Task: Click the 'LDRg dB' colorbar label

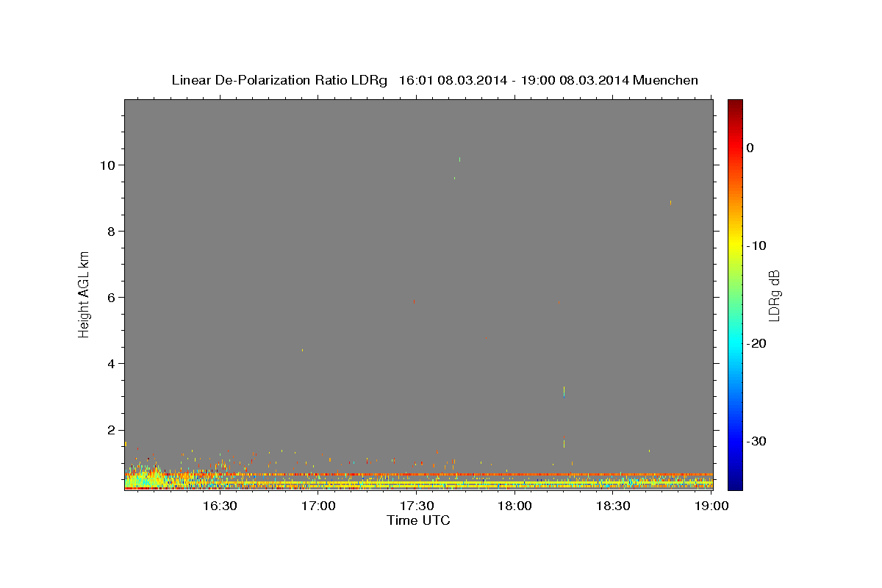Action: tap(774, 295)
